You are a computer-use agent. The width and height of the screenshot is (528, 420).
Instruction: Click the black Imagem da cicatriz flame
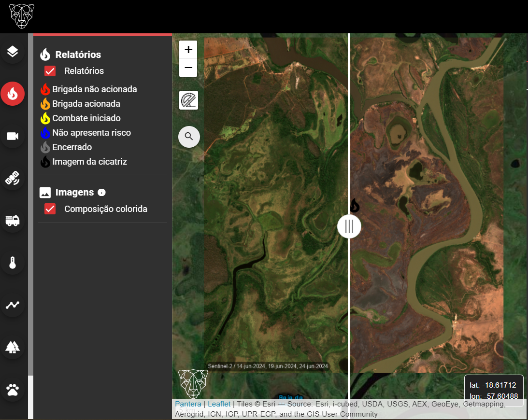click(45, 162)
